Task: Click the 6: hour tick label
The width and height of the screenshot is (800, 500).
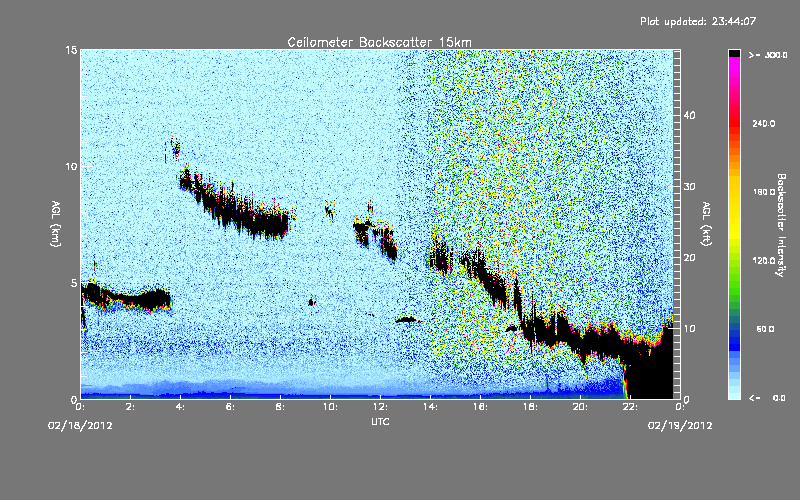Action: tap(231, 407)
